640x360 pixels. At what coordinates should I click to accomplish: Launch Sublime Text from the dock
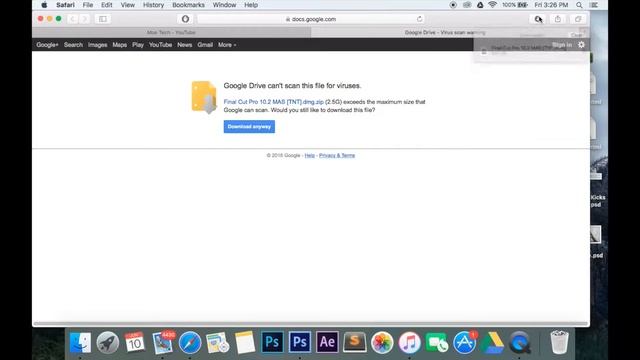[355, 342]
